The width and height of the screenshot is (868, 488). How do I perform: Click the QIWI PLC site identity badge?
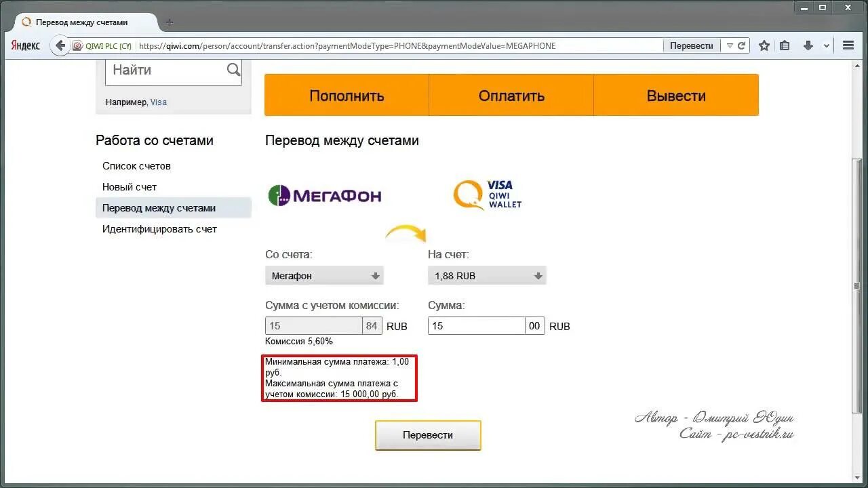(x=102, y=46)
